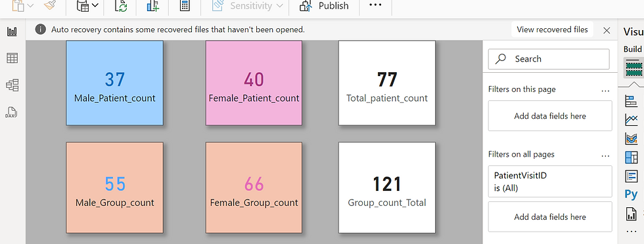Image resolution: width=644 pixels, height=244 pixels.
Task: Click the Publish button
Action: 324,6
